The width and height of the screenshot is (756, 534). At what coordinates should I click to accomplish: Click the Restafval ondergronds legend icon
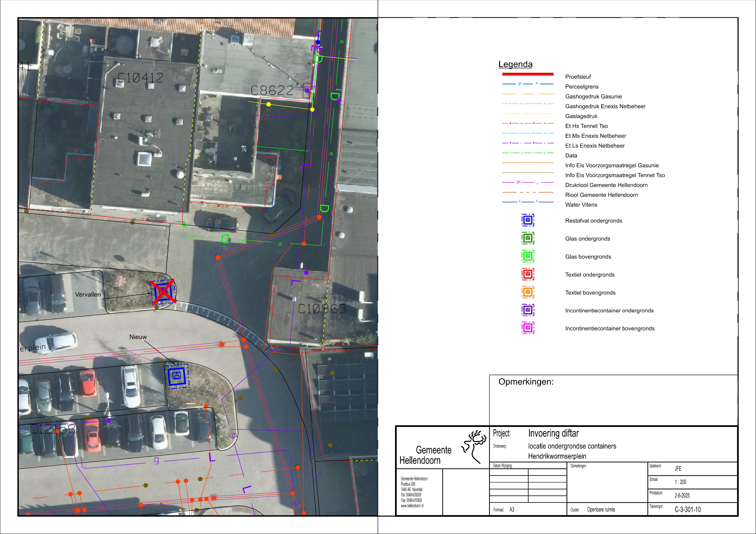527,220
